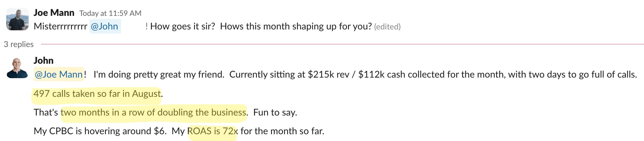
Task: Click the '3 replies' thread label
Action: [19, 44]
